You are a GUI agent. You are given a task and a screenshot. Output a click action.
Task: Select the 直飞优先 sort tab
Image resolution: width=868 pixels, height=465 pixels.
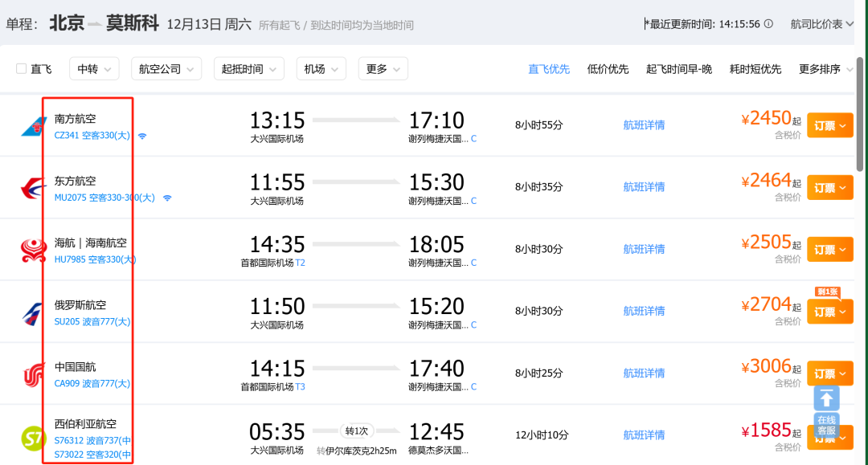tap(549, 69)
